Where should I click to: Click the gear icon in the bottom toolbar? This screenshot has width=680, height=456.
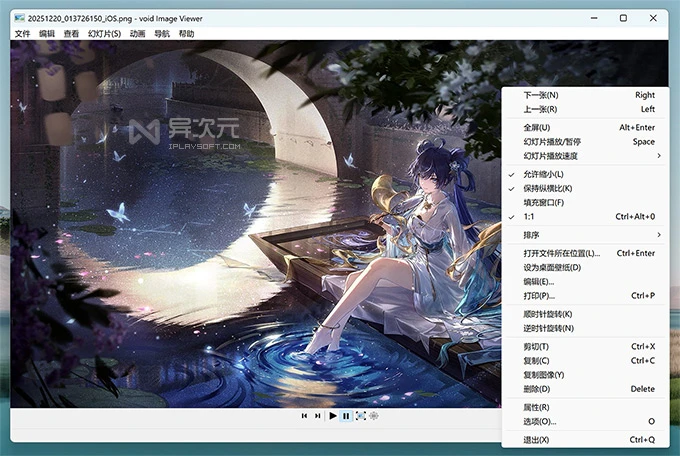(373, 416)
